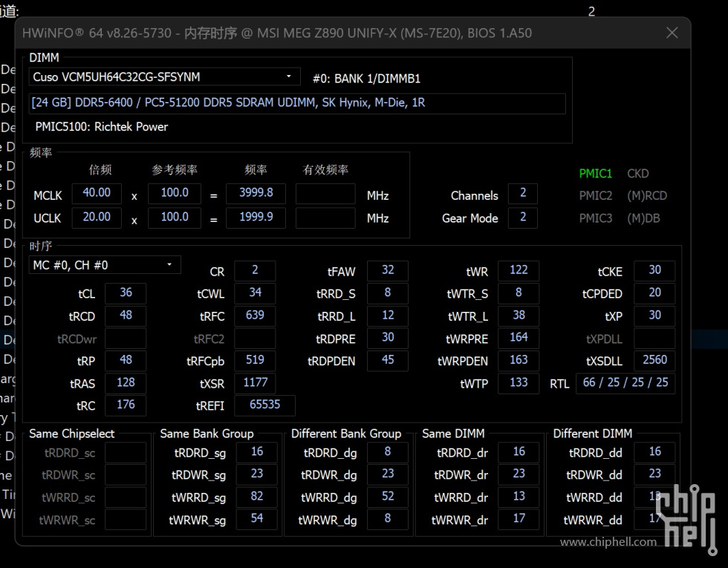Click the tWTR_S value 8
The width and height of the screenshot is (728, 568).
tap(519, 293)
